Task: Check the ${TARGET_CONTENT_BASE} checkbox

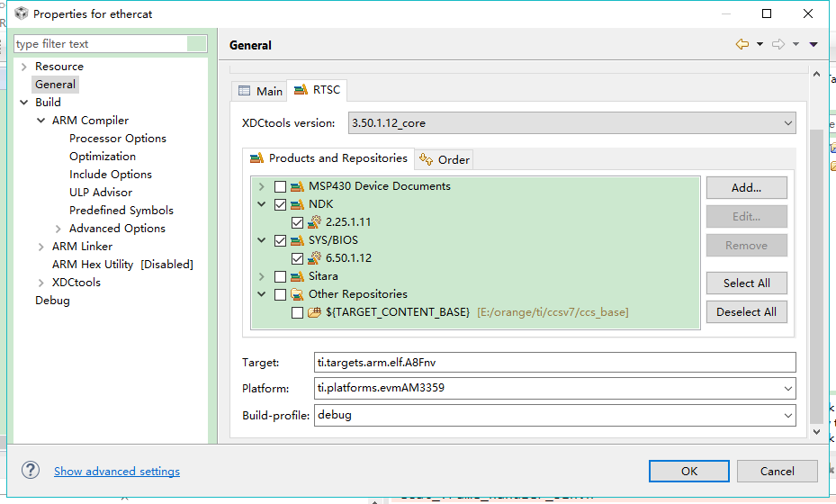Action: point(298,312)
